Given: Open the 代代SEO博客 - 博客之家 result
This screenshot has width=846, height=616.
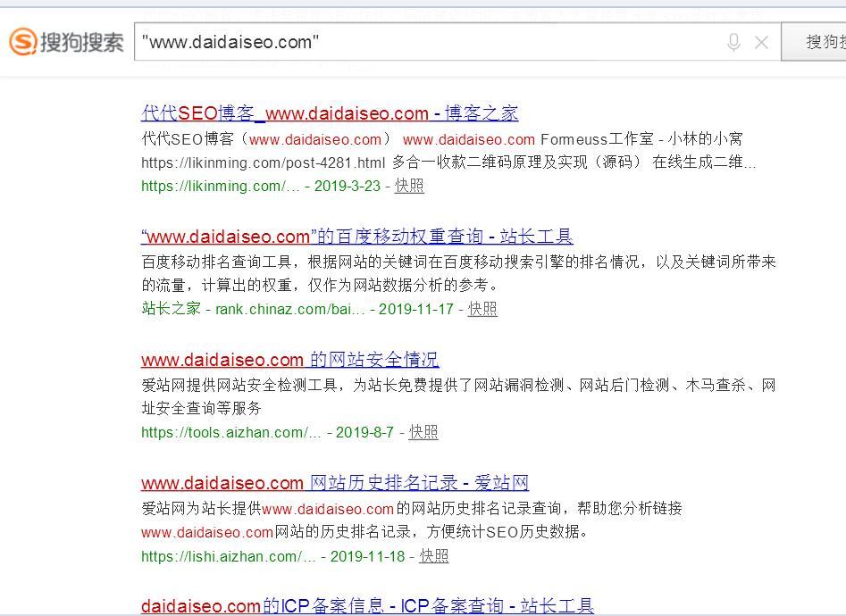Looking at the screenshot, I should 330,113.
